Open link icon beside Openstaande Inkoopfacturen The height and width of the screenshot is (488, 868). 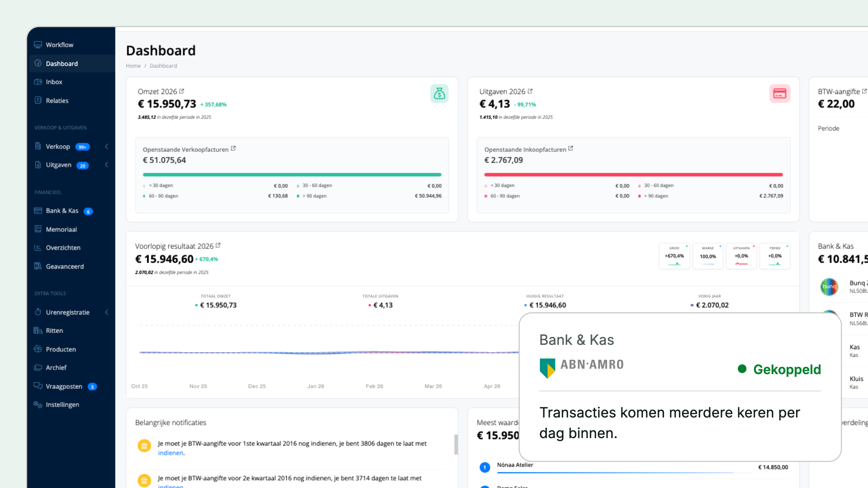571,149
